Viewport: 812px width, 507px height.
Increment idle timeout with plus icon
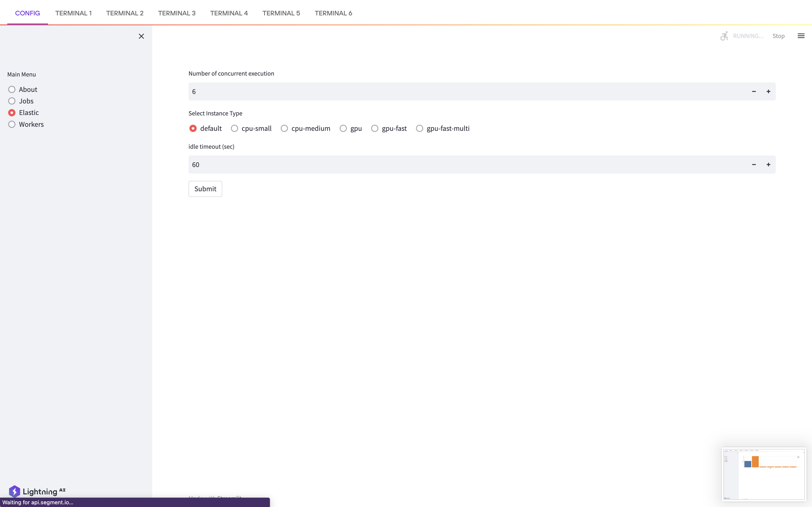768,165
